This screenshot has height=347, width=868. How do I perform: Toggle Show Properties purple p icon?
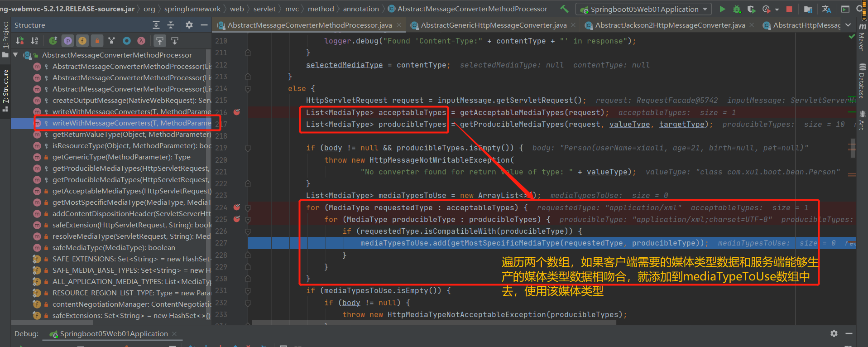(68, 41)
